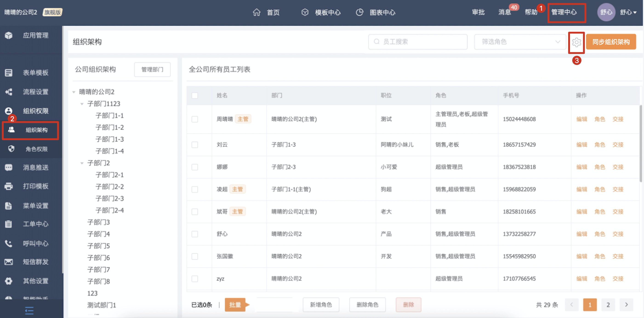Tick the checkbox for 刘云 row

click(x=195, y=145)
